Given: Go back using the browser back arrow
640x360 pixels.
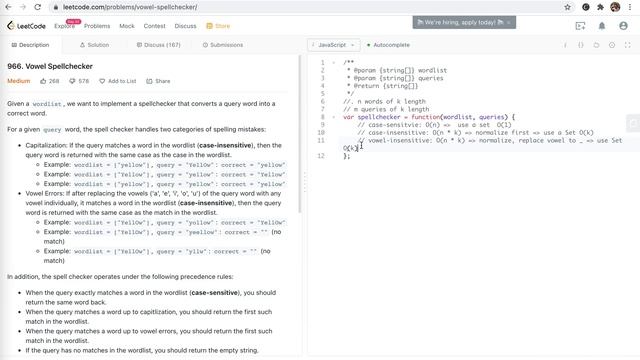Looking at the screenshot, I should [x=8, y=7].
